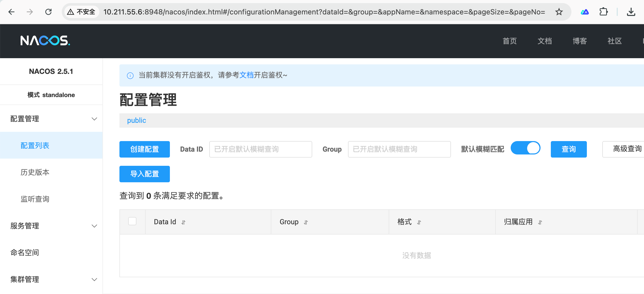The height and width of the screenshot is (294, 644).
Task: Expand the 服务管理 sidebar menu
Action: pos(94,226)
